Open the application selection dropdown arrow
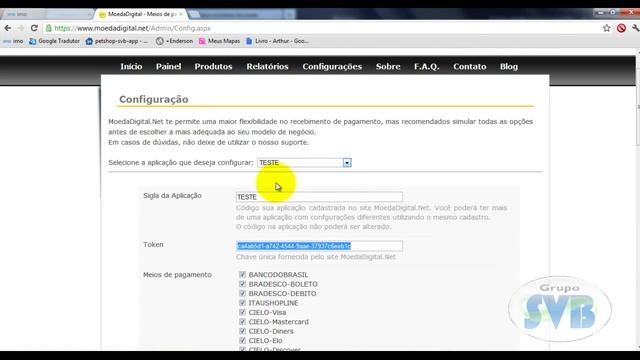 [347, 163]
